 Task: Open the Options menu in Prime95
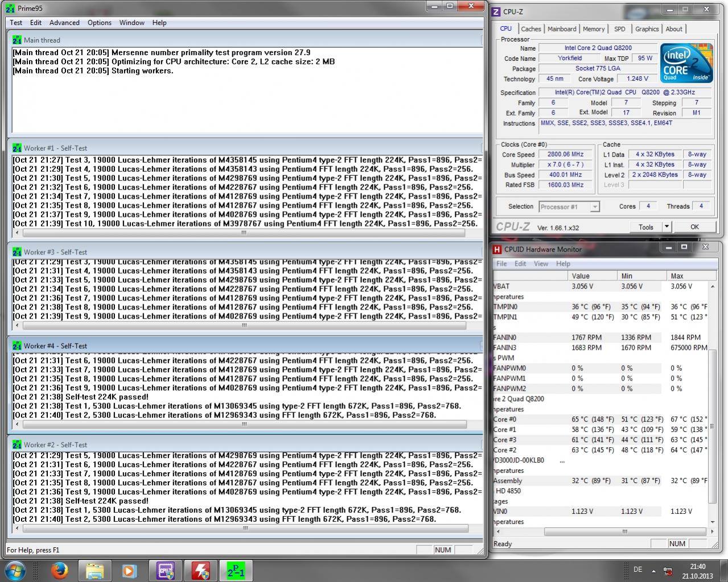click(x=100, y=23)
